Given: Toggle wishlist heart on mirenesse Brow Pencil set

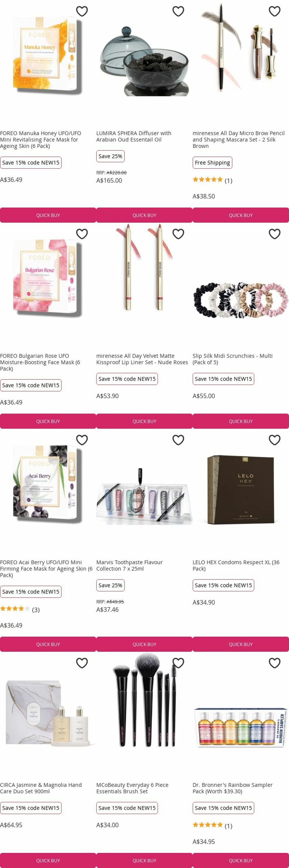Looking at the screenshot, I should [275, 11].
